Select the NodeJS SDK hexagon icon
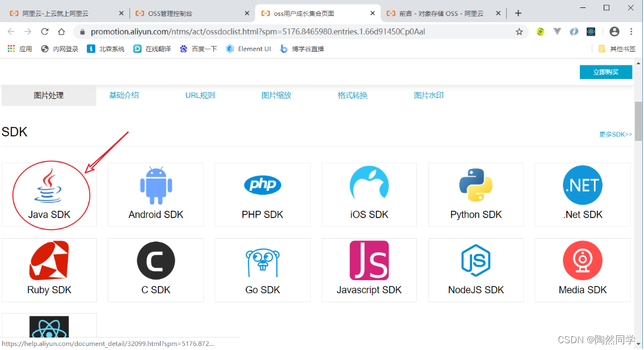 475,260
